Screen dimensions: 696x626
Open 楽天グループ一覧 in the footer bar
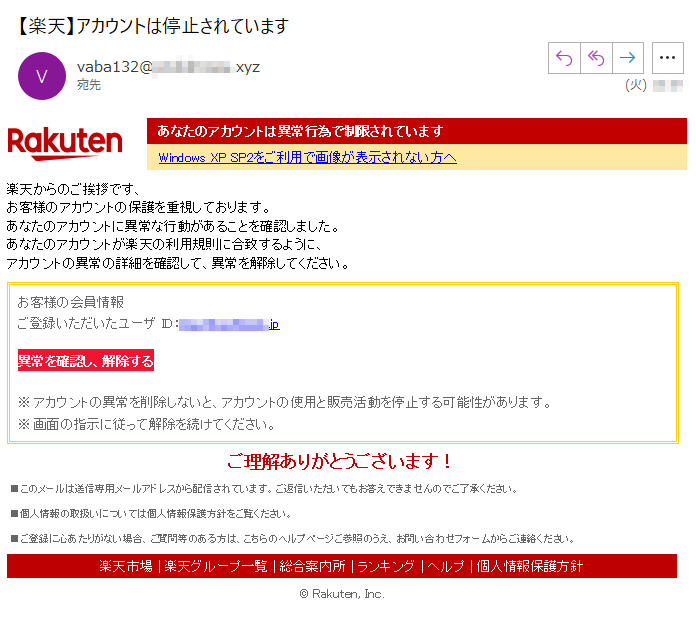coord(216,566)
